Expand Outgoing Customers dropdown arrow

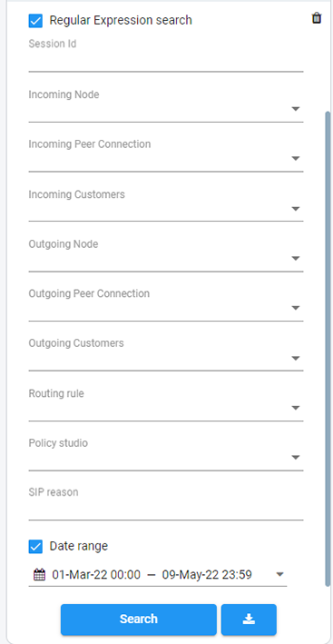point(295,358)
